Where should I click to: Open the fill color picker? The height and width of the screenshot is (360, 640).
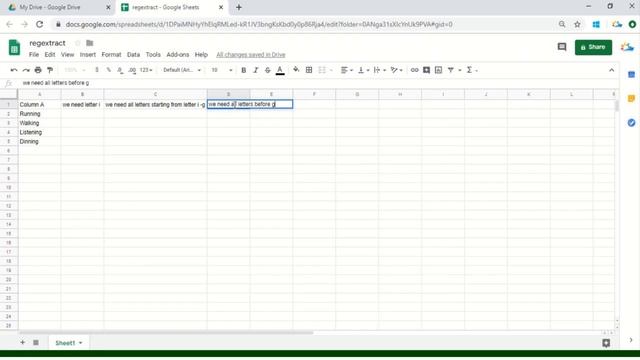pyautogui.click(x=296, y=70)
